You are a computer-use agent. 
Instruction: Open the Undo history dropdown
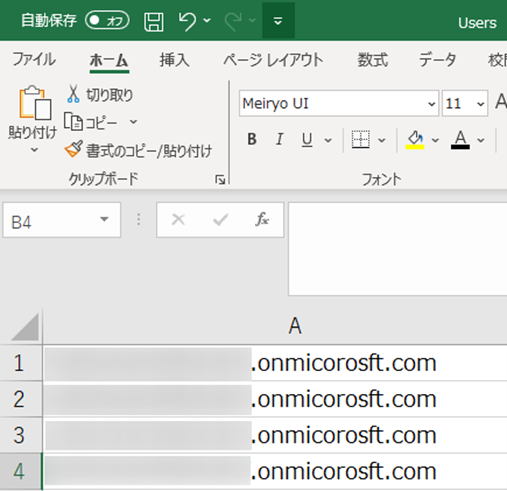tap(207, 21)
